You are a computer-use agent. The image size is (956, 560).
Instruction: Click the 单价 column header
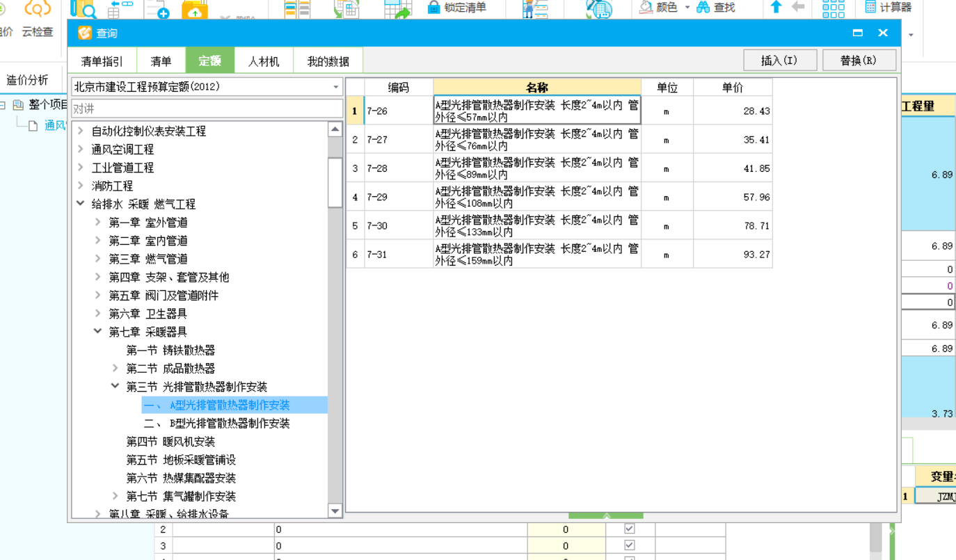733,87
